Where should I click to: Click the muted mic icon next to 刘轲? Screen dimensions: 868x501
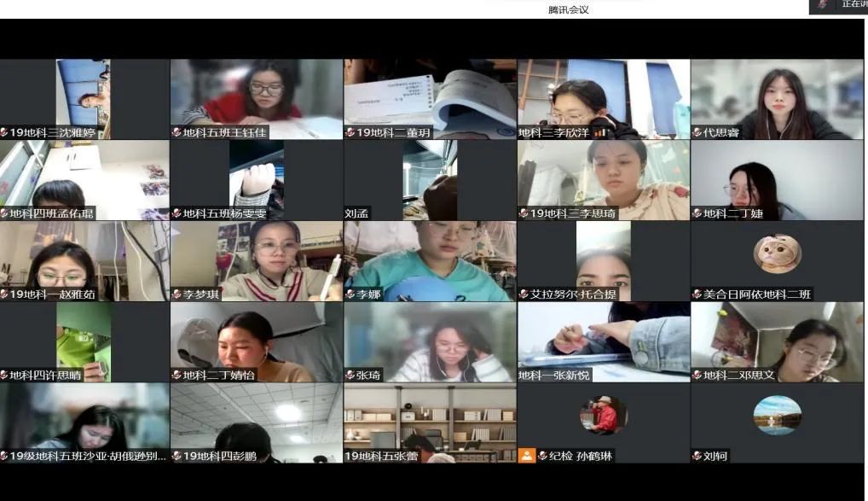tap(697, 457)
